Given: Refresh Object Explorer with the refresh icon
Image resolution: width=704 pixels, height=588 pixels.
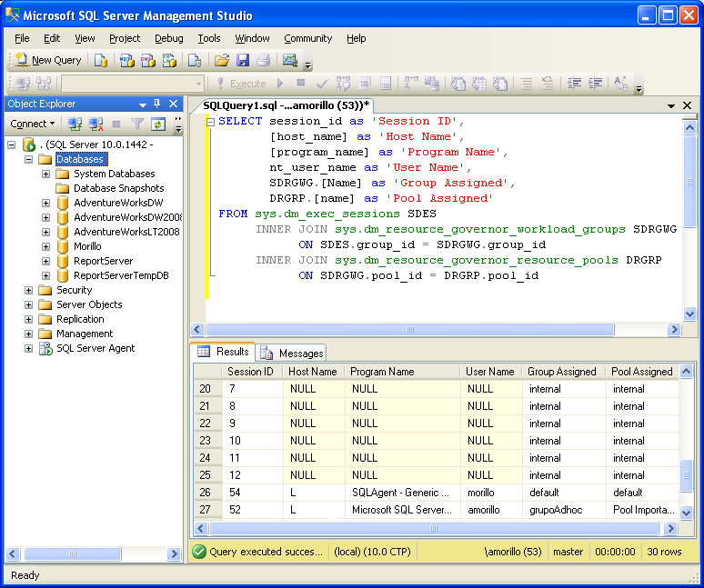Looking at the screenshot, I should [158, 124].
